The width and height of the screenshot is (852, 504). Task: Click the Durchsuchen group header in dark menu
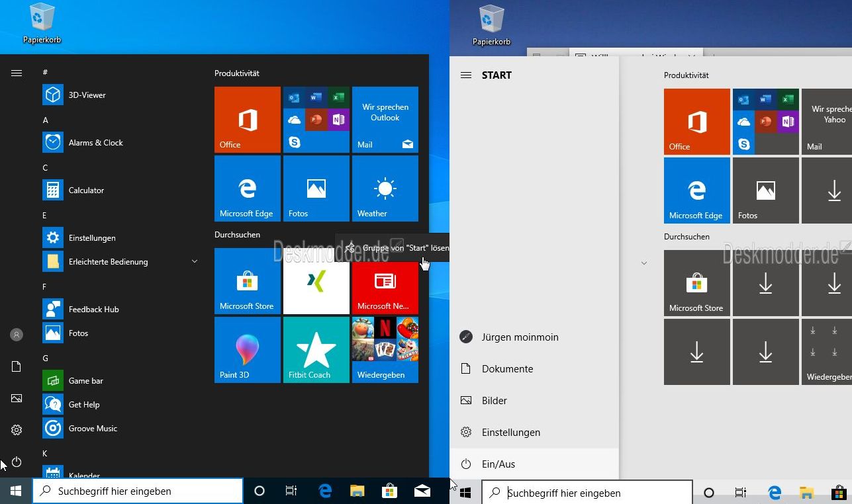pyautogui.click(x=237, y=235)
